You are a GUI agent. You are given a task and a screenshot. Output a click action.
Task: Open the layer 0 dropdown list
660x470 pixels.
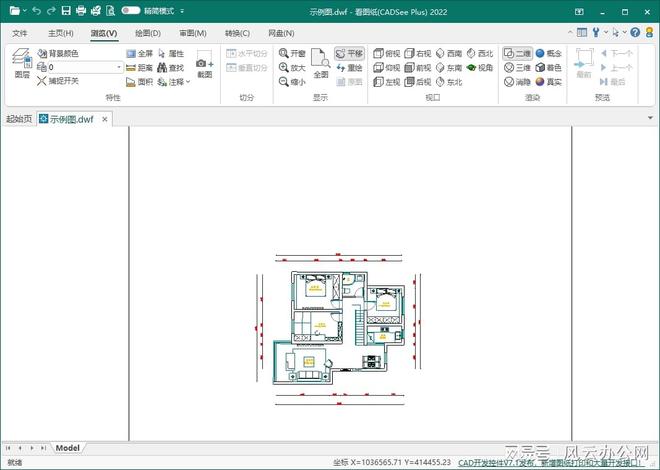click(x=119, y=68)
